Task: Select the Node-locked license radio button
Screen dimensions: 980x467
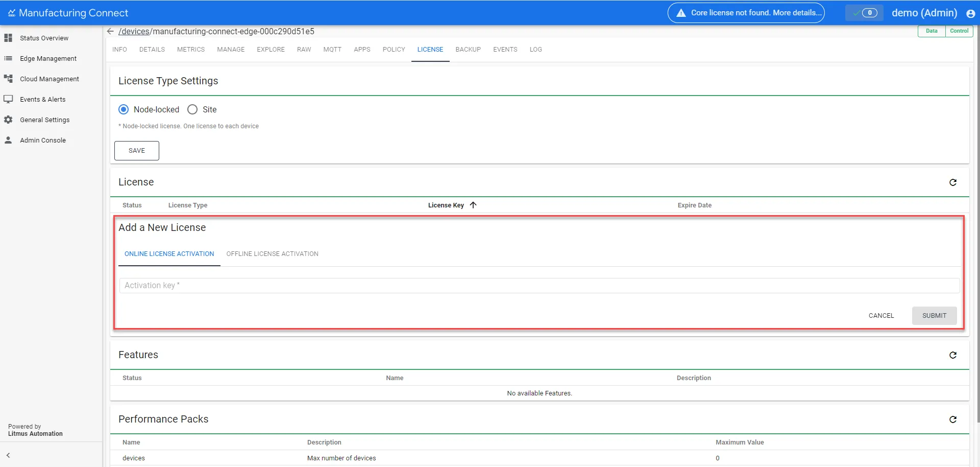Action: pyautogui.click(x=124, y=109)
